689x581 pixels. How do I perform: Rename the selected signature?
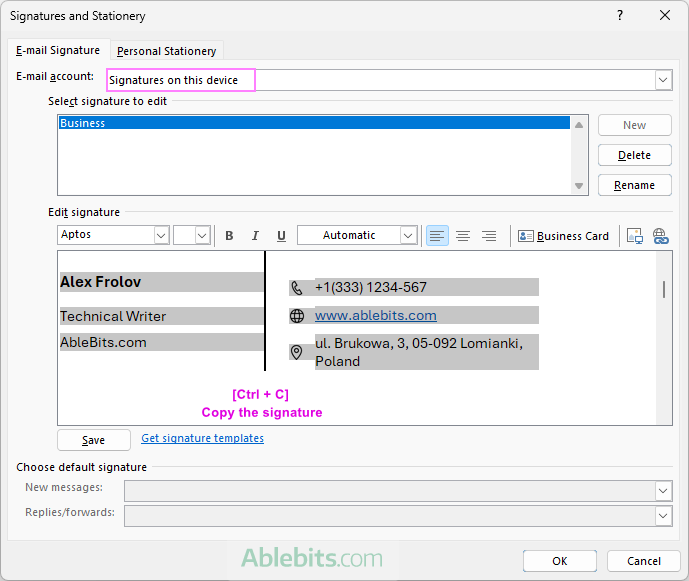635,185
